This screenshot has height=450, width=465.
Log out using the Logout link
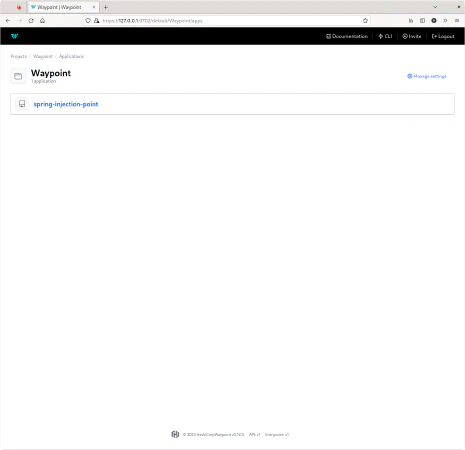point(443,36)
